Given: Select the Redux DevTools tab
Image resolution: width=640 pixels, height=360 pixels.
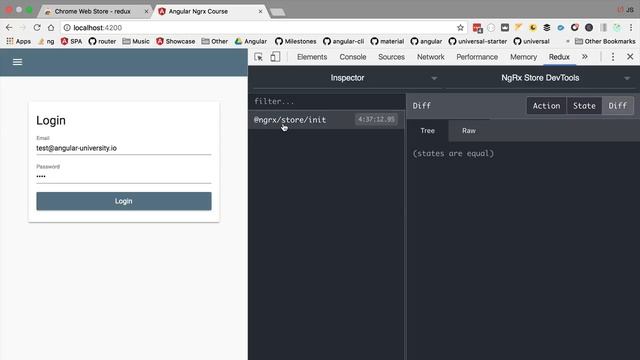Looking at the screenshot, I should coord(559,57).
